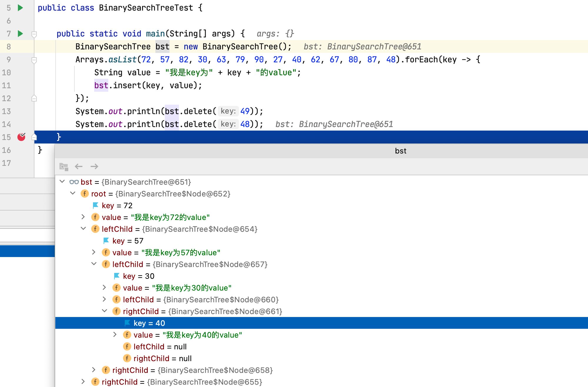Toggle the breakpoint on line 15
This screenshot has height=387, width=588.
21,137
